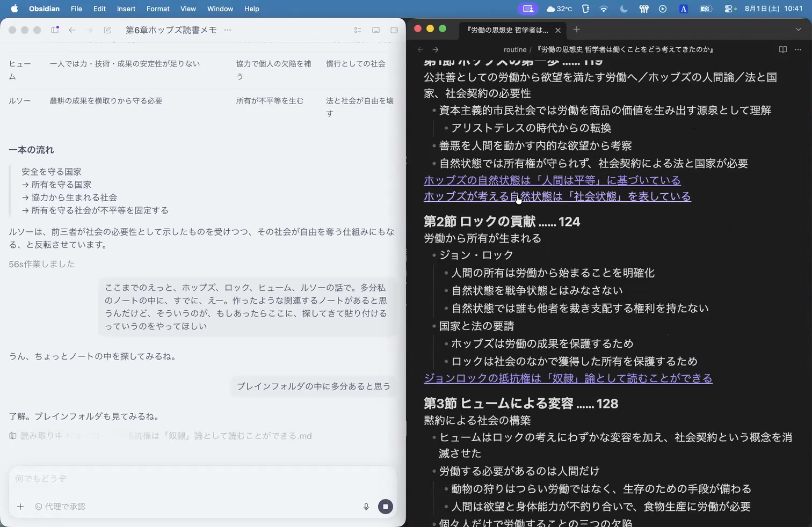812x527 pixels.
Task: Click the ヒューム row label in the table
Action: [20, 70]
